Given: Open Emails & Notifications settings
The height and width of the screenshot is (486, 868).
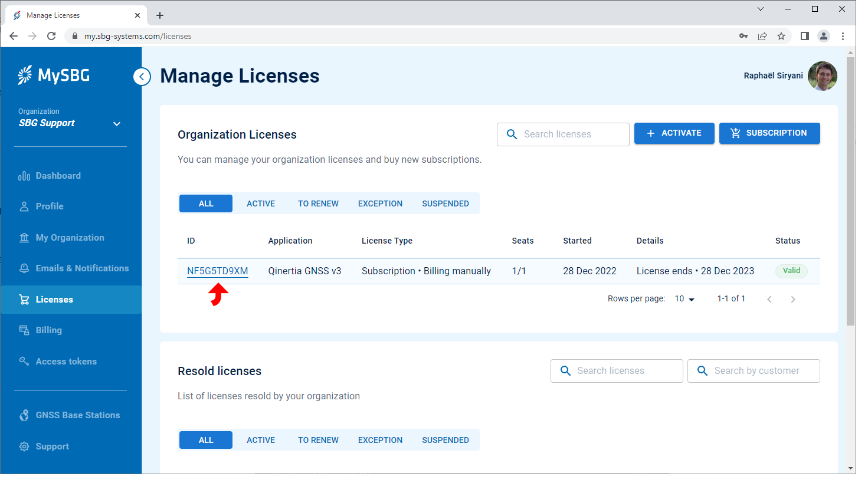Looking at the screenshot, I should (x=82, y=268).
